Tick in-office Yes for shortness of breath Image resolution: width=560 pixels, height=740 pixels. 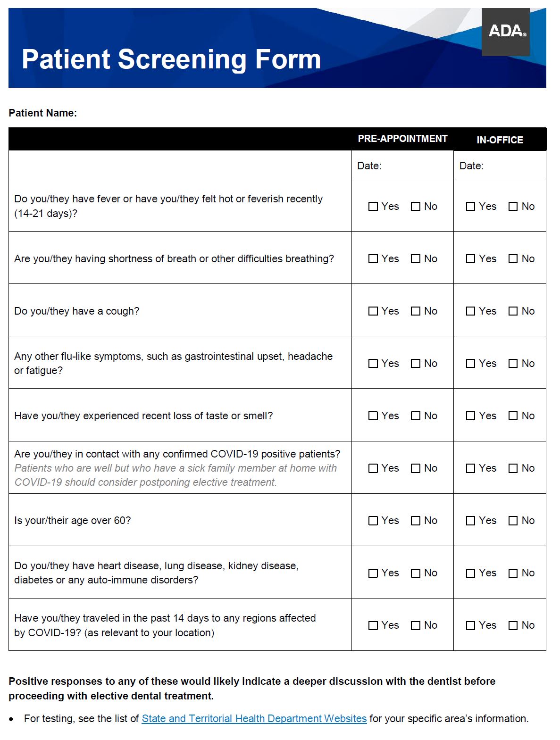point(471,259)
